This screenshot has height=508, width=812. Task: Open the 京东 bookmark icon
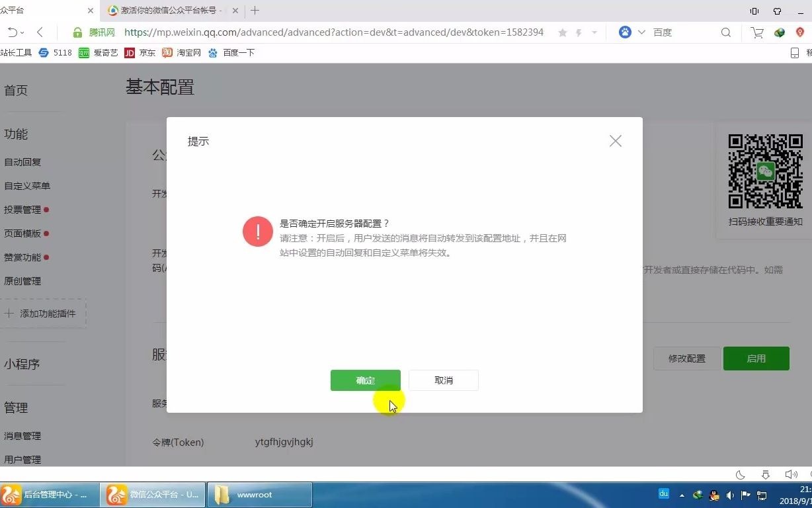point(130,53)
